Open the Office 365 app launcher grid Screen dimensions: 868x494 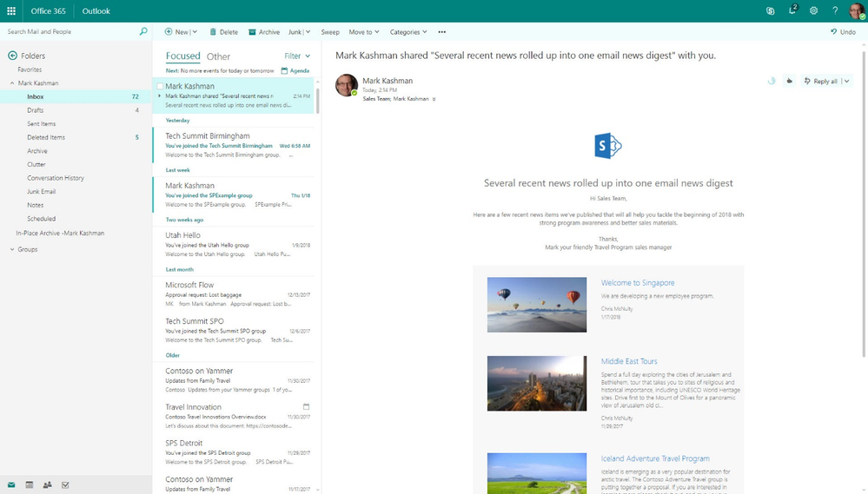tap(11, 11)
